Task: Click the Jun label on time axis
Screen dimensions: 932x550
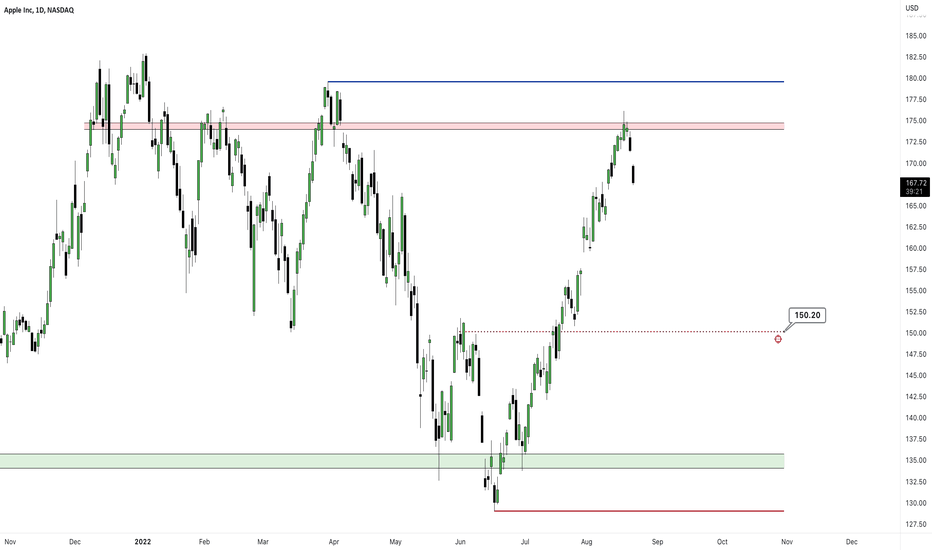Action: point(460,542)
